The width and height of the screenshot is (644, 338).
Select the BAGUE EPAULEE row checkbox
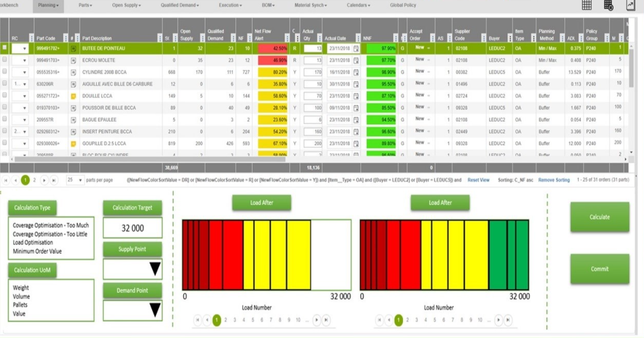5,119
